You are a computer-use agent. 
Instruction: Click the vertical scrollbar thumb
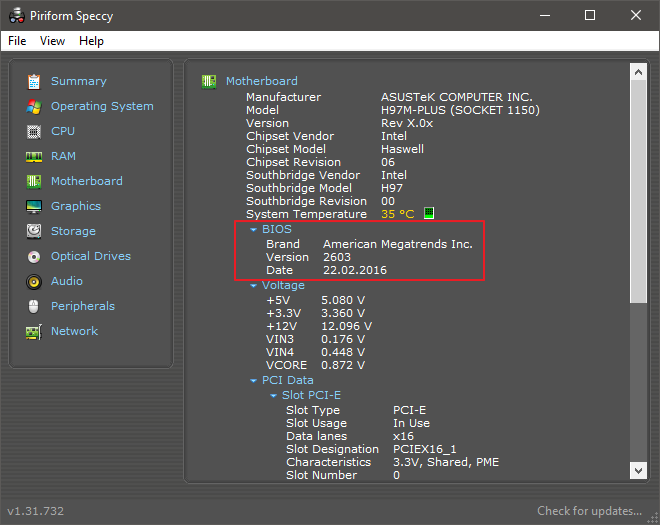click(x=638, y=191)
